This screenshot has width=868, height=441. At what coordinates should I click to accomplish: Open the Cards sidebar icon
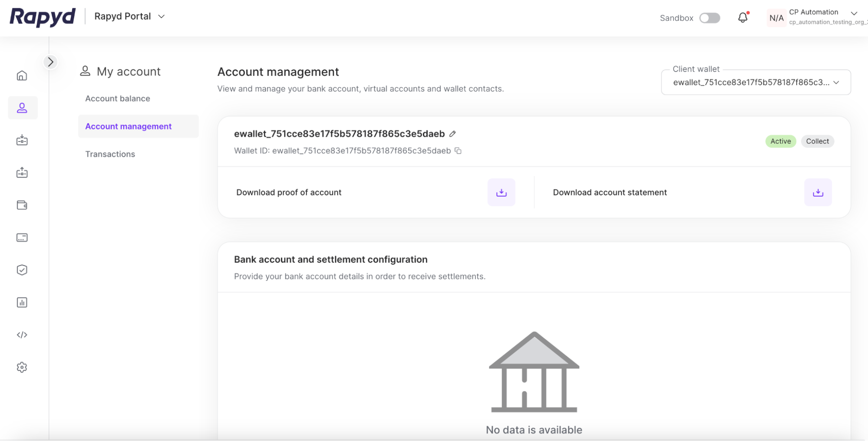click(22, 237)
